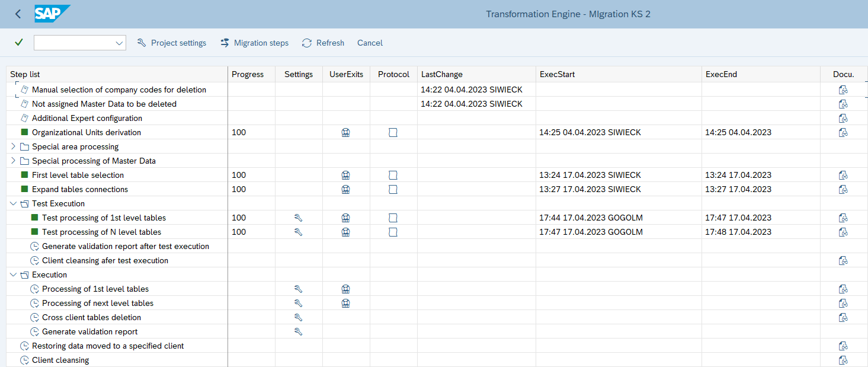Open the command field dropdown
This screenshot has height=367, width=868.
tap(119, 43)
